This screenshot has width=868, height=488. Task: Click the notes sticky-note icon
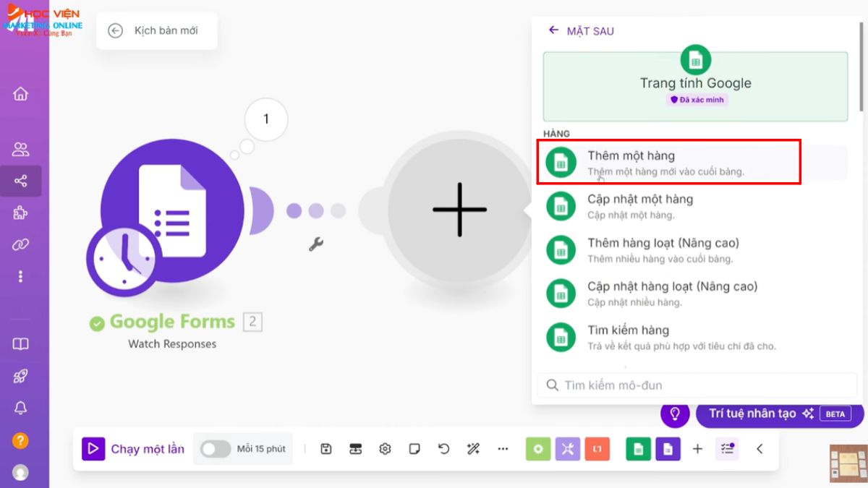pyautogui.click(x=414, y=449)
